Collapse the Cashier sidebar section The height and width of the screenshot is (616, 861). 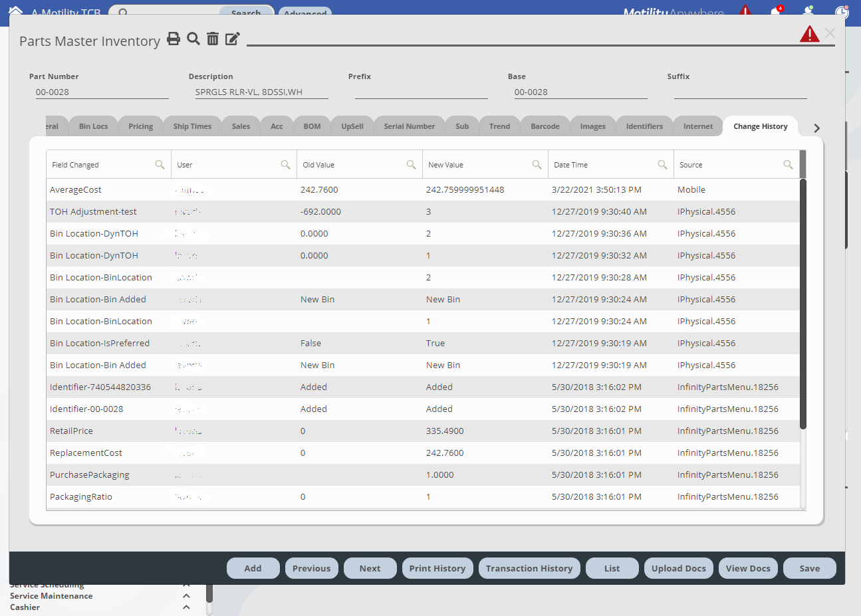(187, 607)
